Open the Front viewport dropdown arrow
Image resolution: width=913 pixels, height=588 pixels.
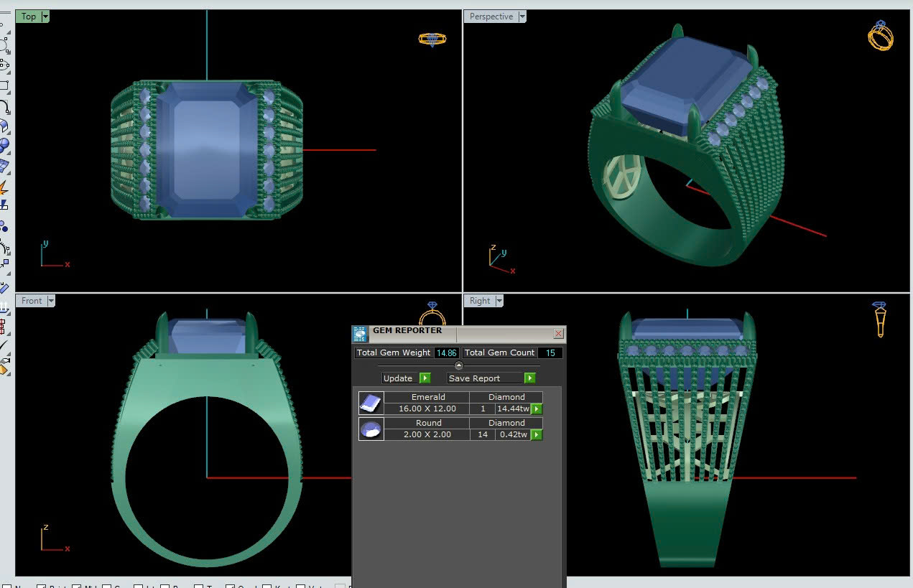51,301
